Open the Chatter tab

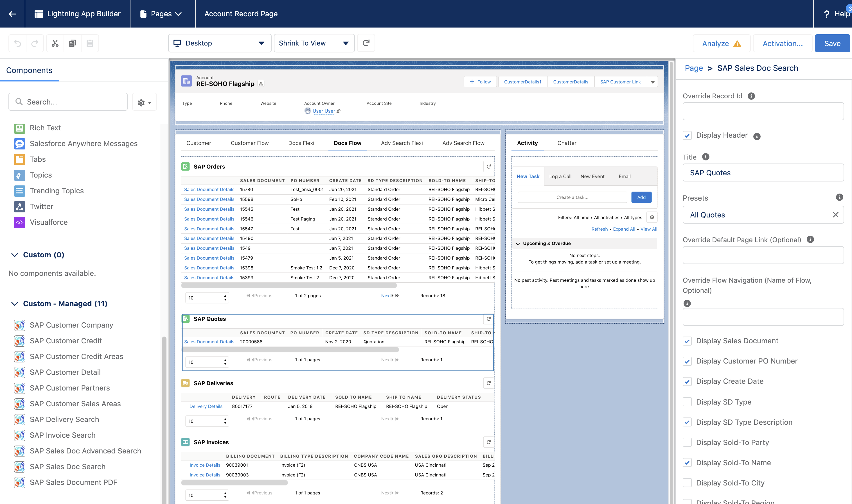pos(567,143)
